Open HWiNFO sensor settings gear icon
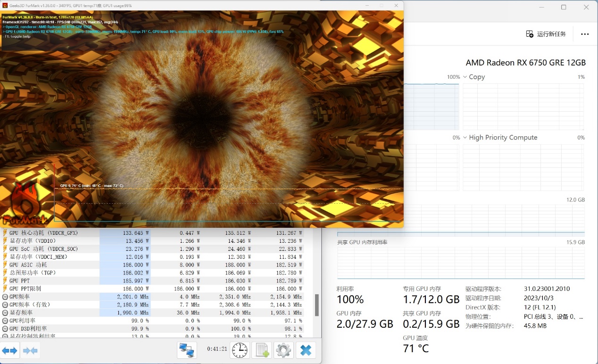Image resolution: width=598 pixels, height=364 pixels. tap(283, 350)
